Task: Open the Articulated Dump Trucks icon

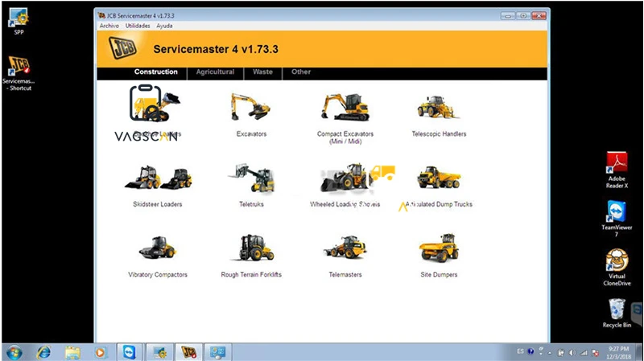Action: click(439, 177)
